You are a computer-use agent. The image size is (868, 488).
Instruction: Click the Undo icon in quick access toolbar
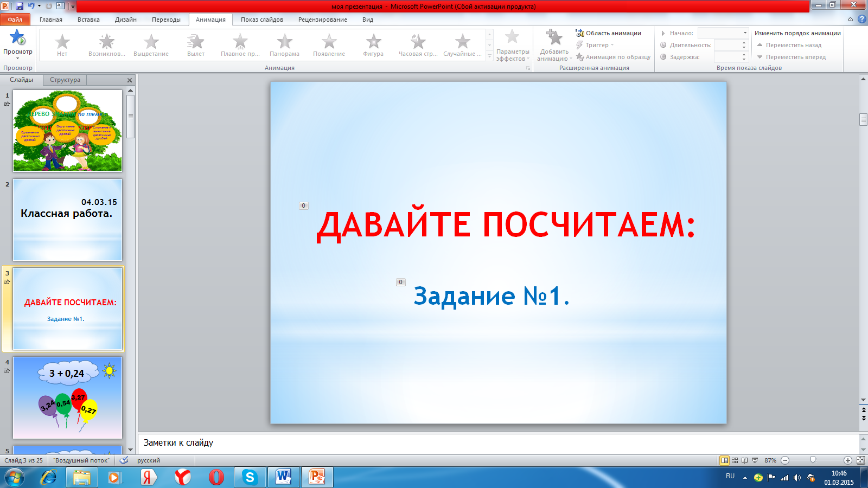31,6
